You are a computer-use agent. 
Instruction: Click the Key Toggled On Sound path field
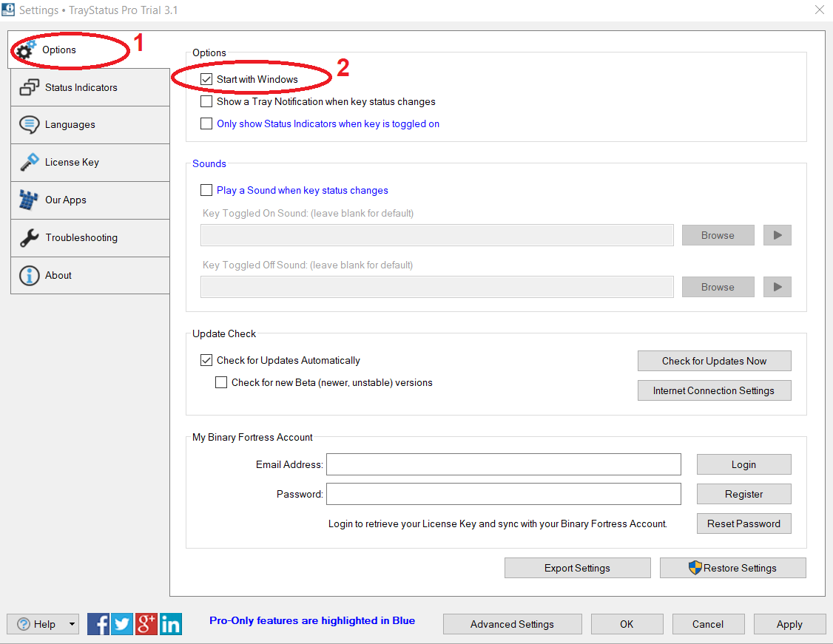[x=436, y=235]
